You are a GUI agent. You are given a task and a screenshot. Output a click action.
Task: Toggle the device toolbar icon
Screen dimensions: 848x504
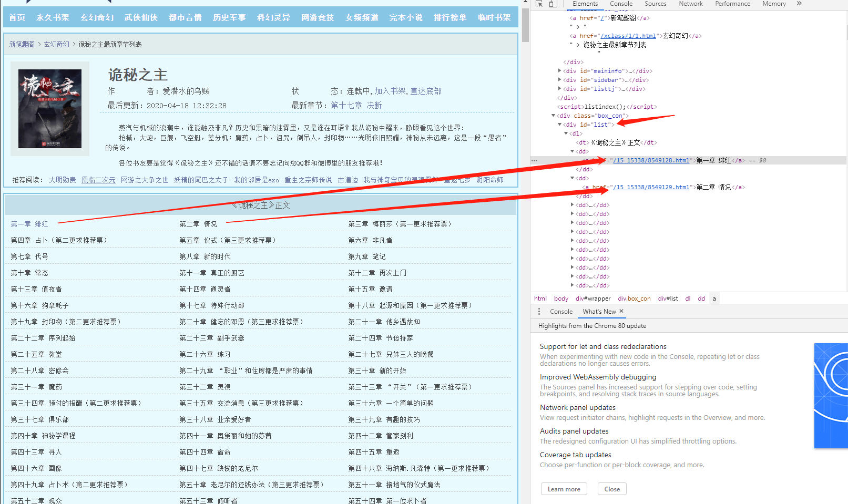[552, 4]
